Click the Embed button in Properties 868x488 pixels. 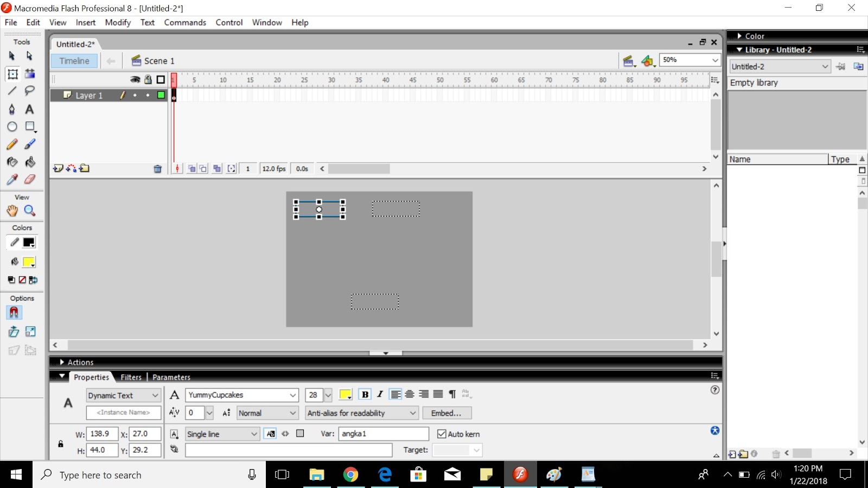[x=446, y=413]
